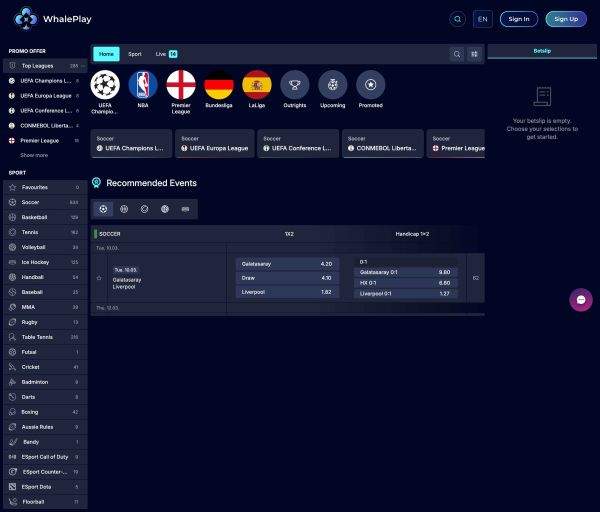600x512 pixels.
Task: Open the Table Tennis sport row
Action: [45, 337]
